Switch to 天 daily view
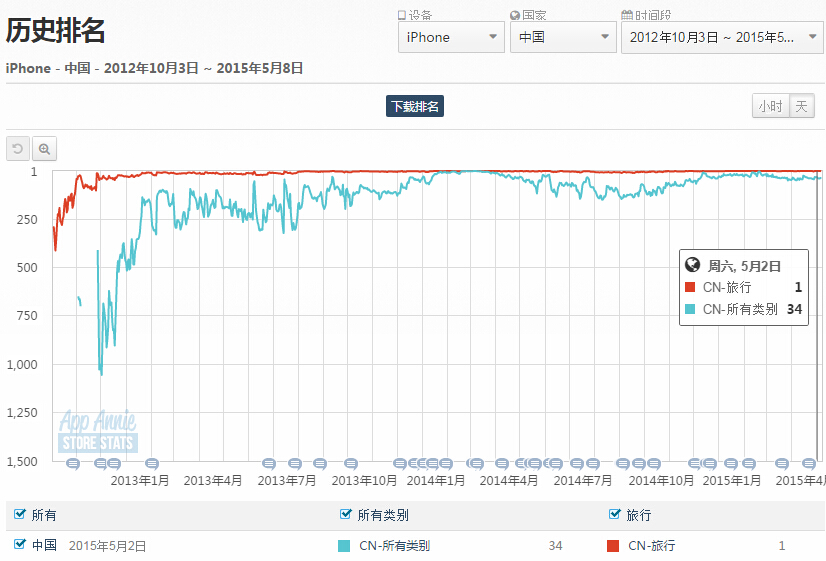826x561 pixels. pyautogui.click(x=802, y=107)
